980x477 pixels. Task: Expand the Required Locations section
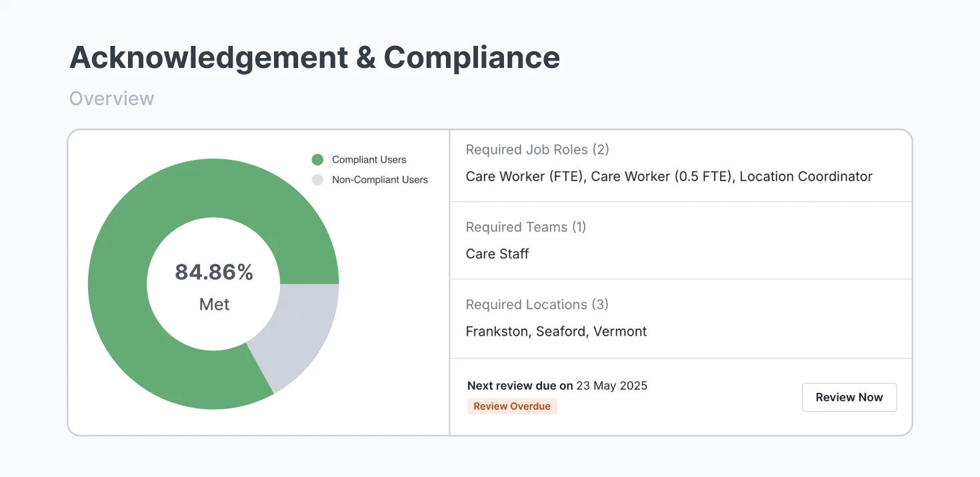pos(537,304)
